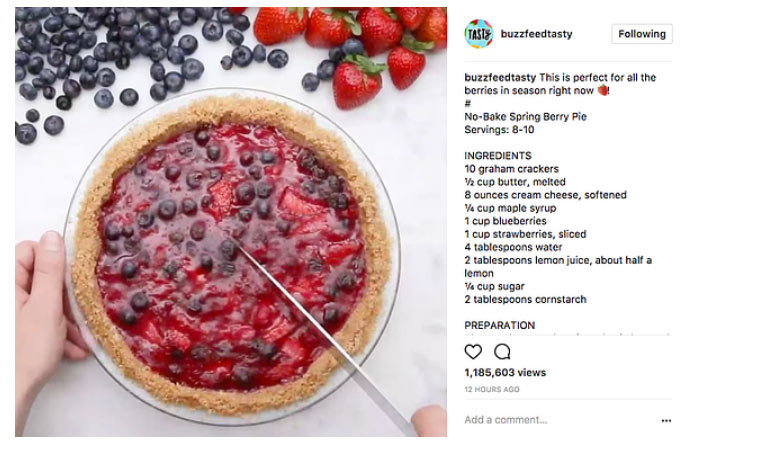Open the three-dot more options menu
Viewport: 762px width, 453px height.
[666, 420]
